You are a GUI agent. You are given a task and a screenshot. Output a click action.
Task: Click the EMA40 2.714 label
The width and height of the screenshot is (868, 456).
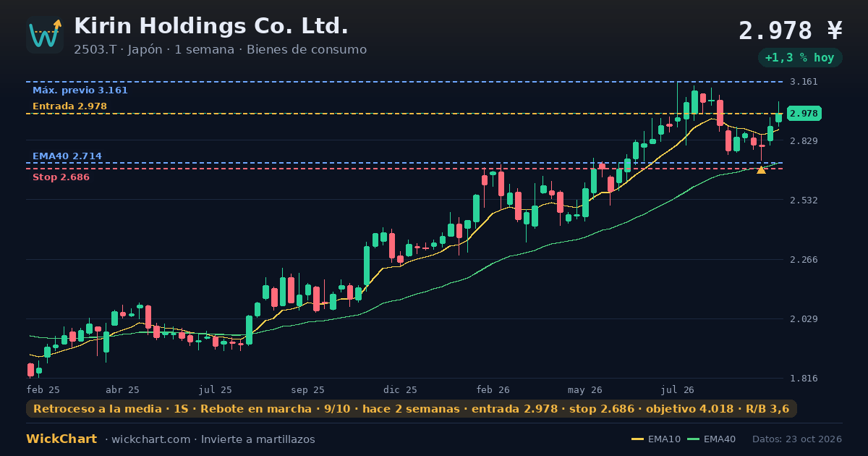(67, 156)
